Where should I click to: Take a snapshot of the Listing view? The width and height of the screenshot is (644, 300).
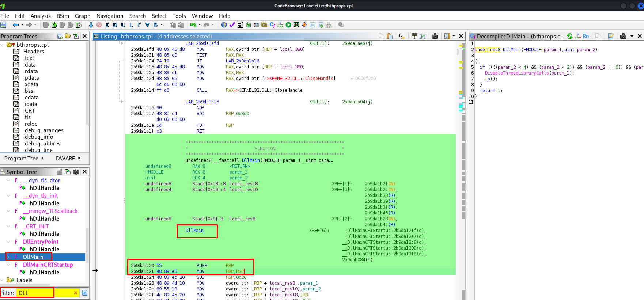pyautogui.click(x=435, y=36)
